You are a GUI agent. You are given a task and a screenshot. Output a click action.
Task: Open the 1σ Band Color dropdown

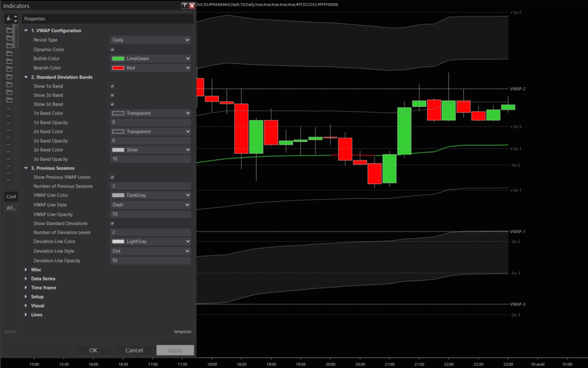coord(150,113)
